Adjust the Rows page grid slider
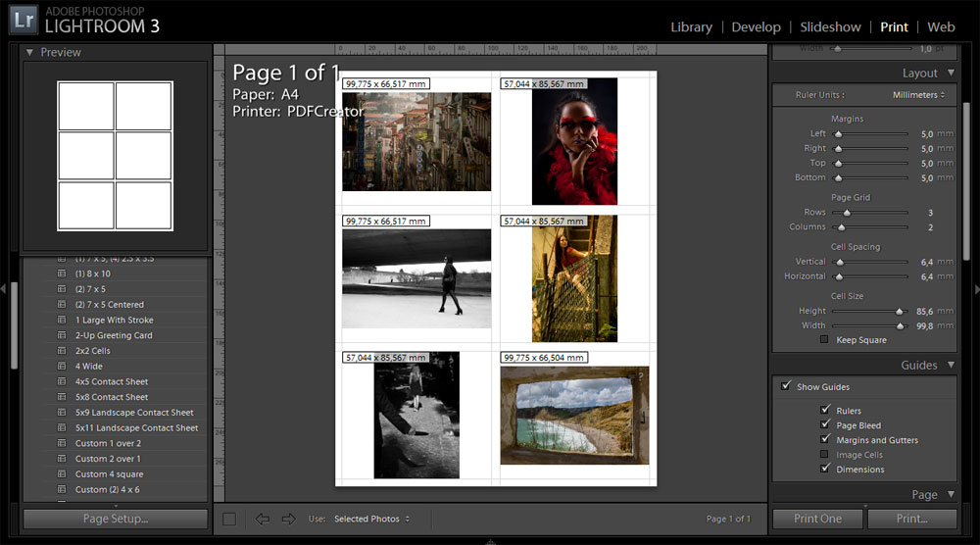980x545 pixels. tap(847, 213)
